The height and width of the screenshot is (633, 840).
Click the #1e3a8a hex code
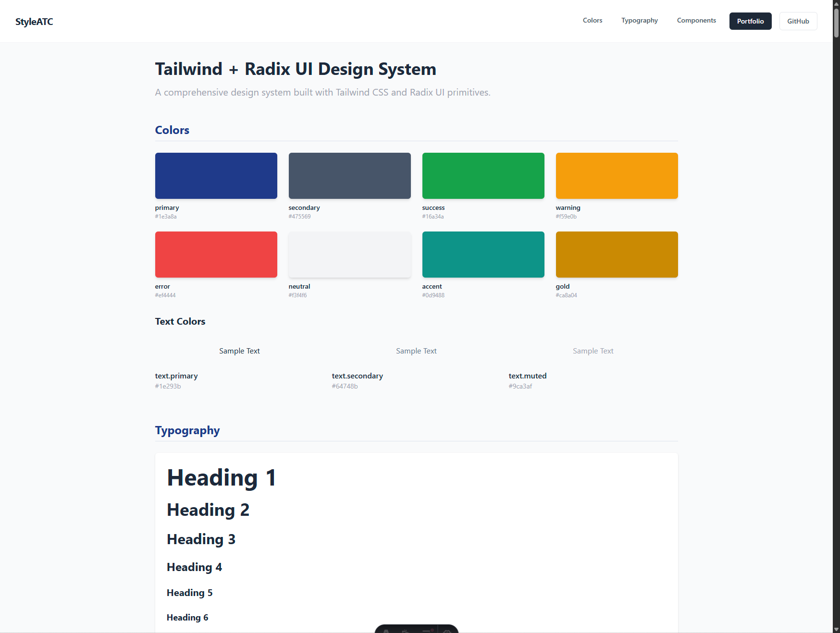point(166,217)
